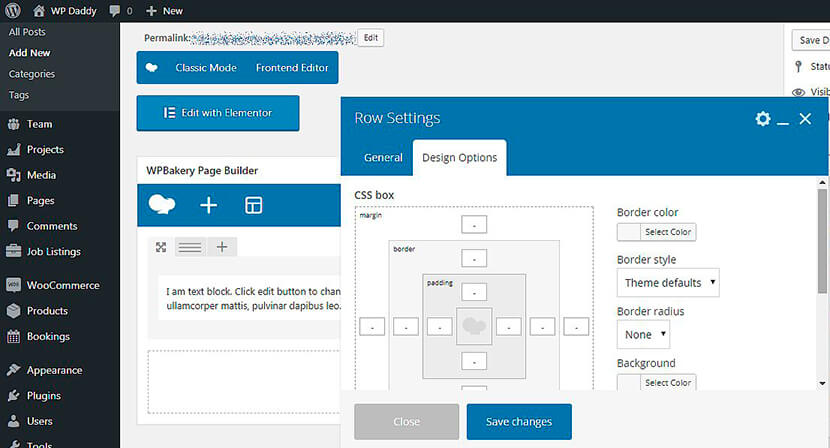Click Edit with Elementor button

click(x=218, y=113)
